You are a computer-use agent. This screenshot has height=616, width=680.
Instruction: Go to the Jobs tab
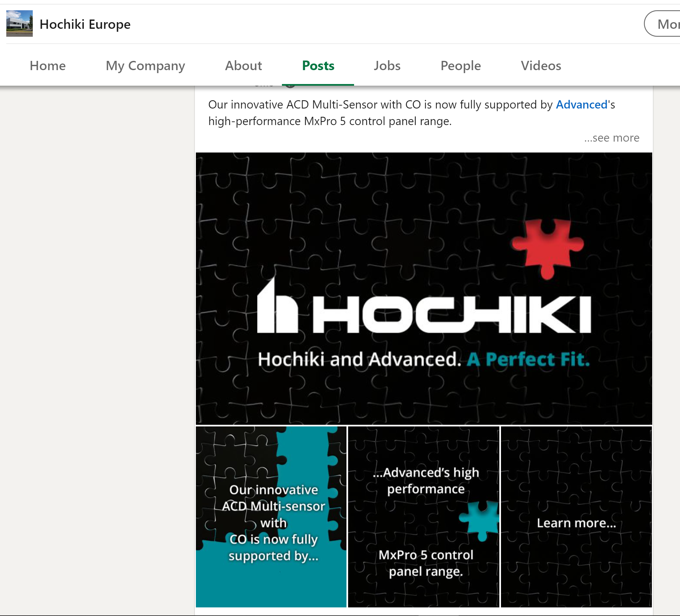point(387,66)
